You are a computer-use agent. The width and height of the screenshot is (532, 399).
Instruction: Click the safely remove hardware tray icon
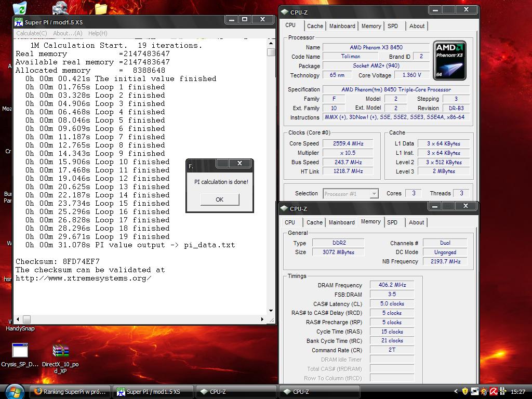click(x=503, y=391)
